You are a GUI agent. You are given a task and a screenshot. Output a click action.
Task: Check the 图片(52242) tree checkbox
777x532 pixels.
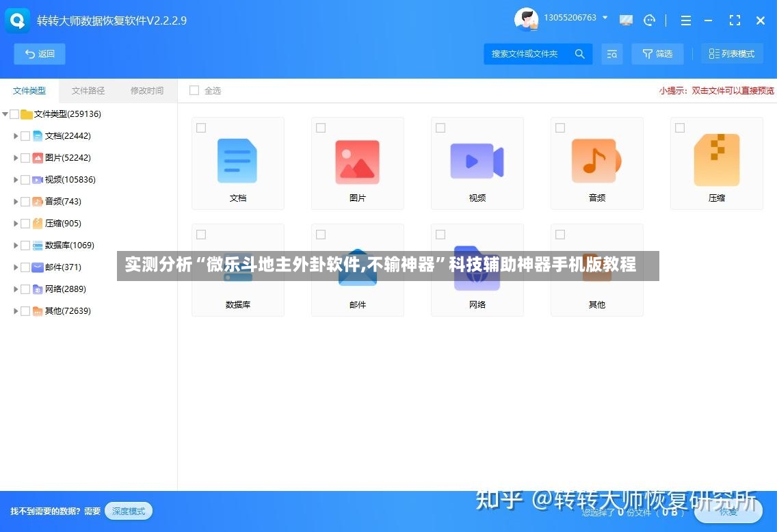point(25,157)
